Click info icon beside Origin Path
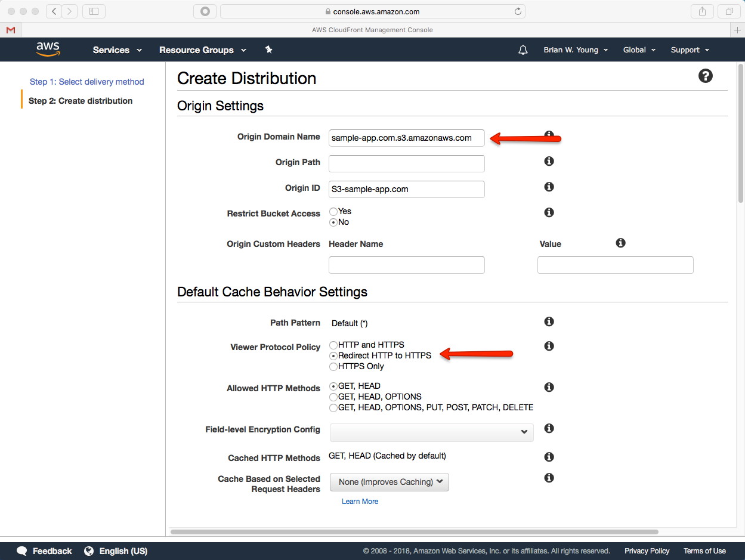This screenshot has width=745, height=560. pyautogui.click(x=549, y=162)
